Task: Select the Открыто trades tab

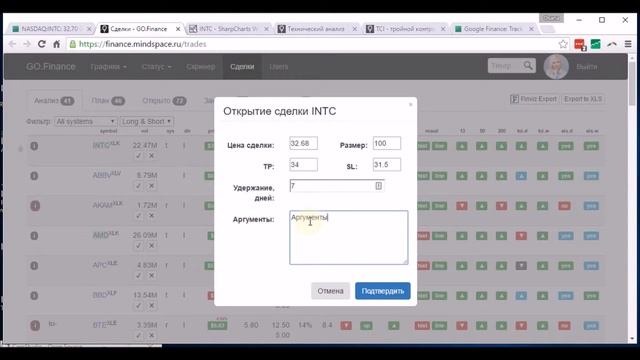Action: [x=164, y=100]
